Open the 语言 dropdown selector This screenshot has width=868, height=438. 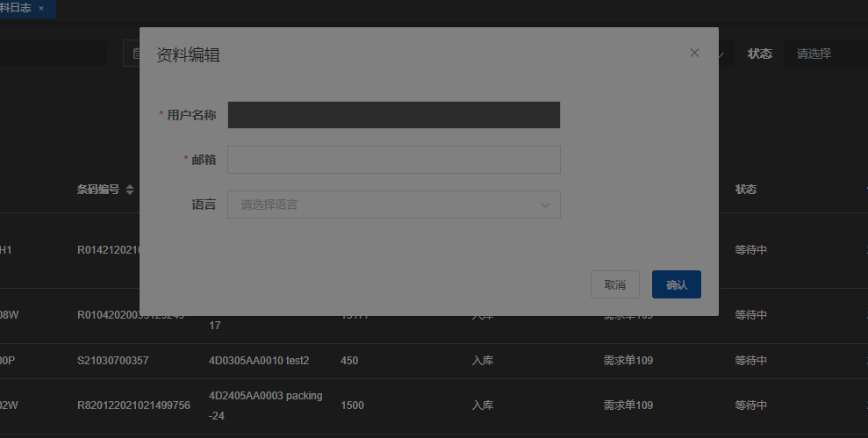393,205
